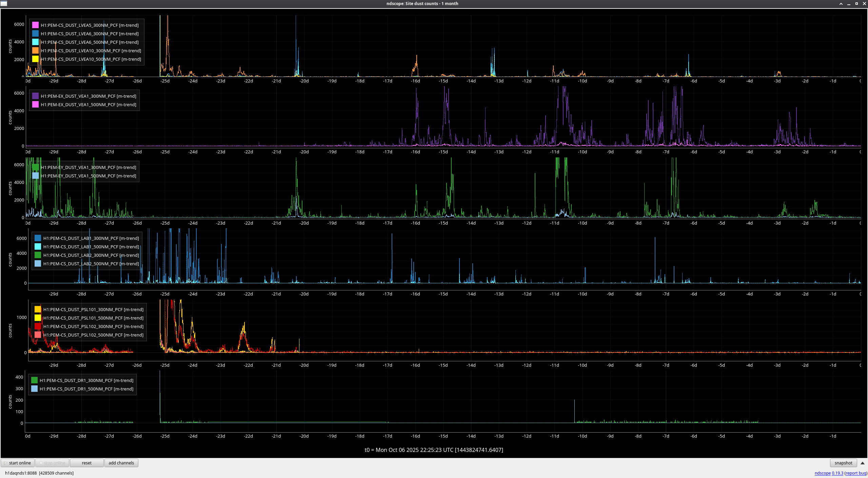Click the PSL101_300NM orange legend icon
The image size is (868, 478).
point(38,309)
